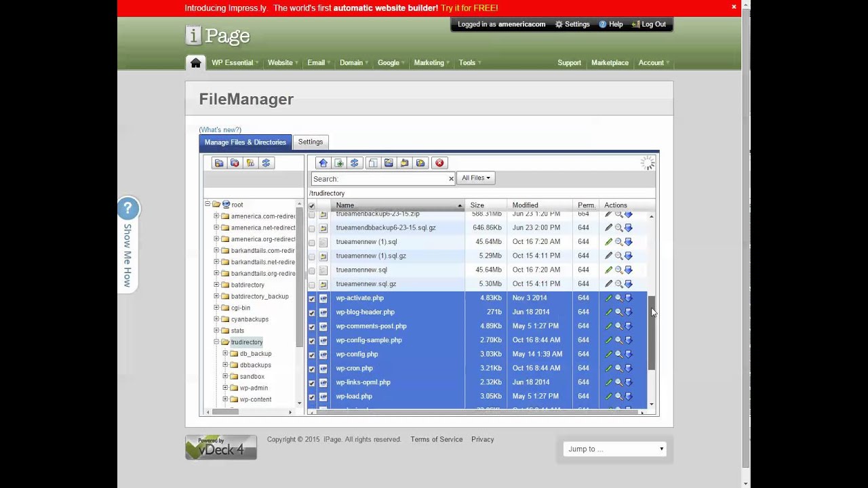Click the edit pencil for wp-config.php
The height and width of the screenshot is (488, 868).
pyautogui.click(x=608, y=354)
